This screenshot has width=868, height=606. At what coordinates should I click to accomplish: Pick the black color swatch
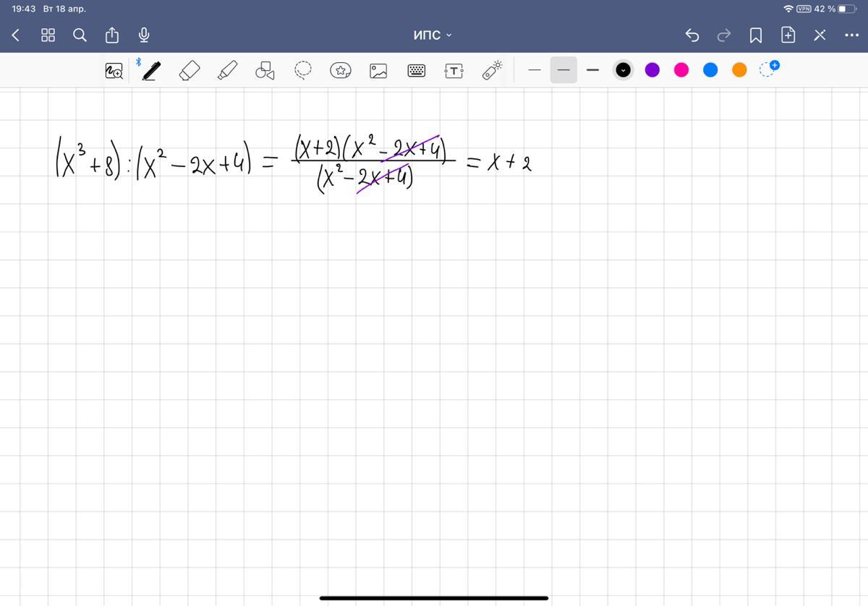[x=624, y=70]
